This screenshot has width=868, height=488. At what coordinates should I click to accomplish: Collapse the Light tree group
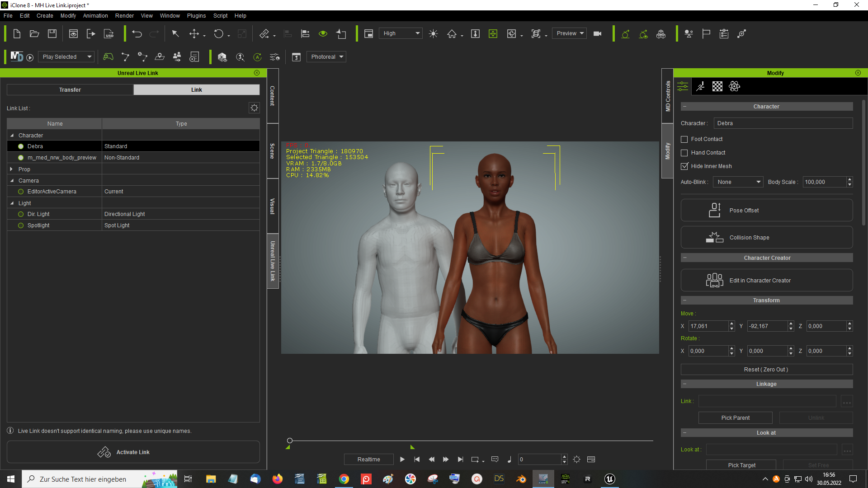(x=12, y=203)
